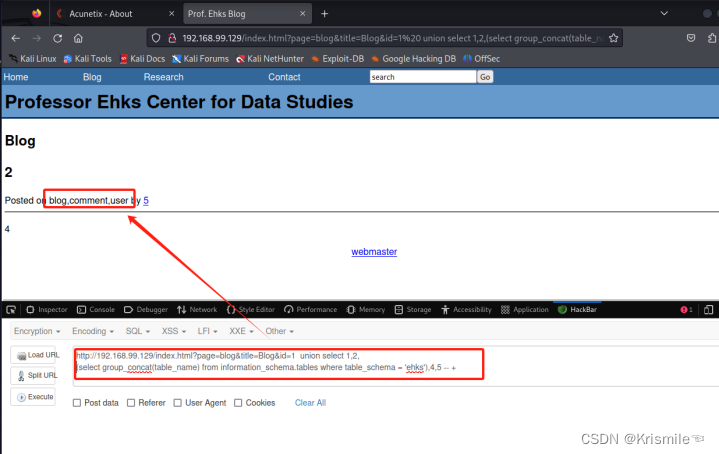Open the Kali Docs bookmark

tap(142, 59)
